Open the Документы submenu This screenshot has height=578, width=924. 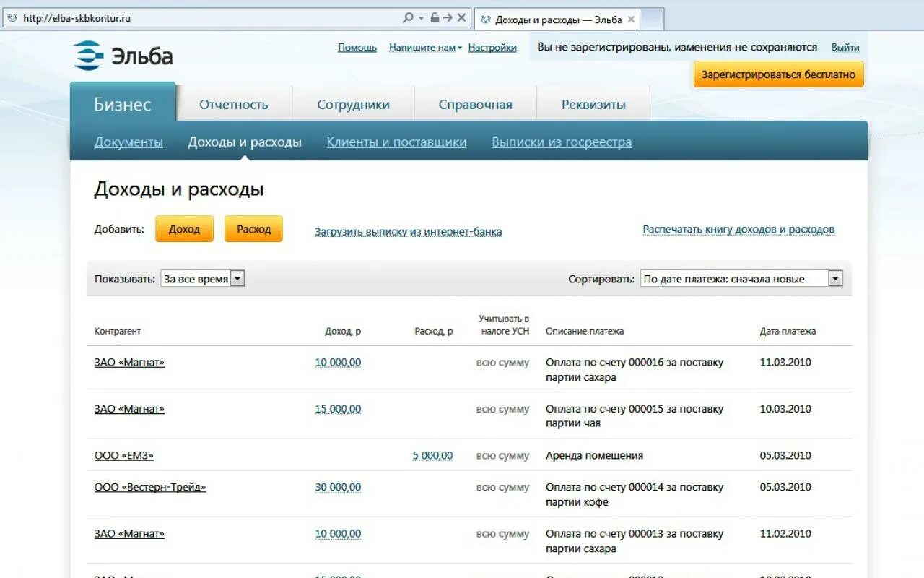click(128, 142)
